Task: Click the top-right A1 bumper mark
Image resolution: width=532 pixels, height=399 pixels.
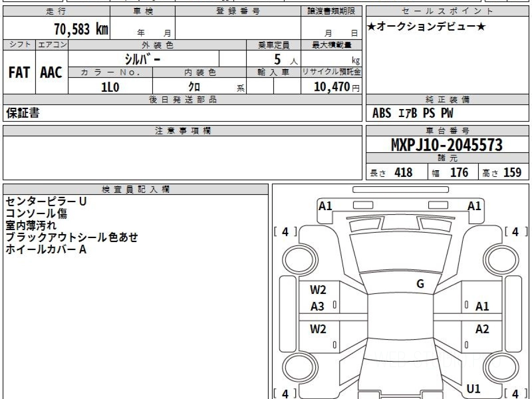Action: pyautogui.click(x=474, y=206)
